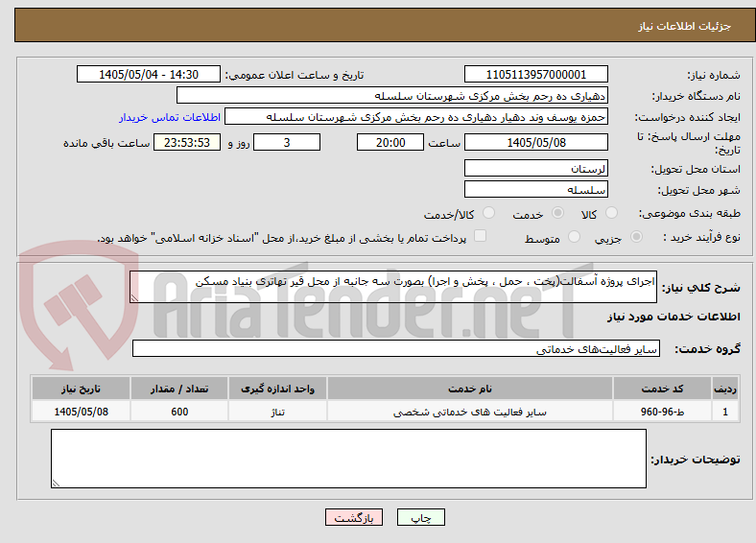Click the delivery city field سلسله

coord(536,189)
